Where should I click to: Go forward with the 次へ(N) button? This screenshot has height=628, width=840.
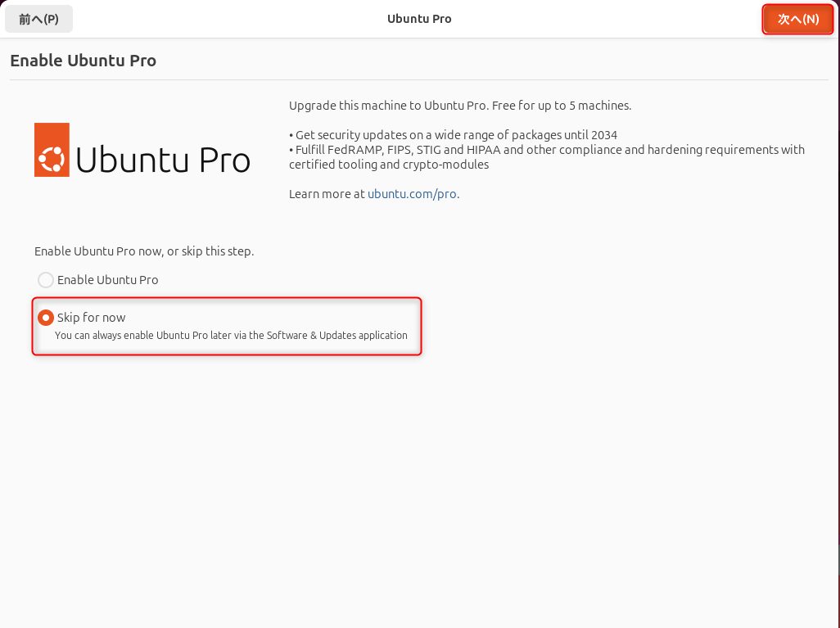797,20
